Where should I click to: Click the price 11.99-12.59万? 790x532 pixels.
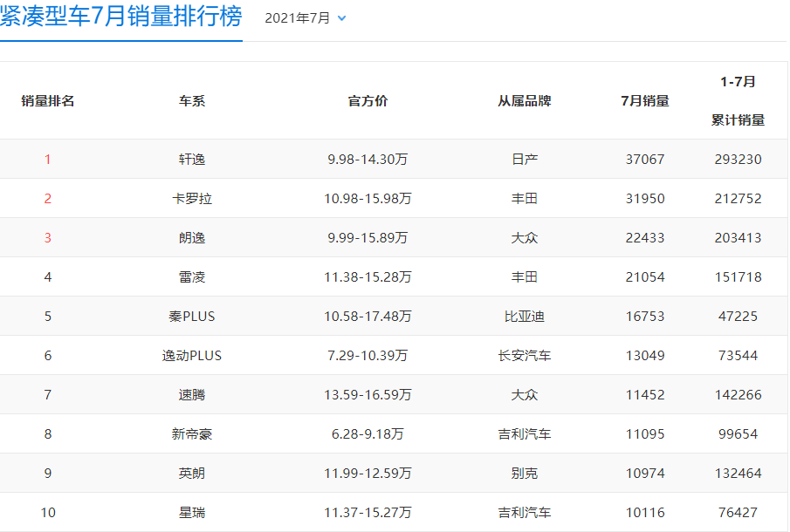coord(368,473)
